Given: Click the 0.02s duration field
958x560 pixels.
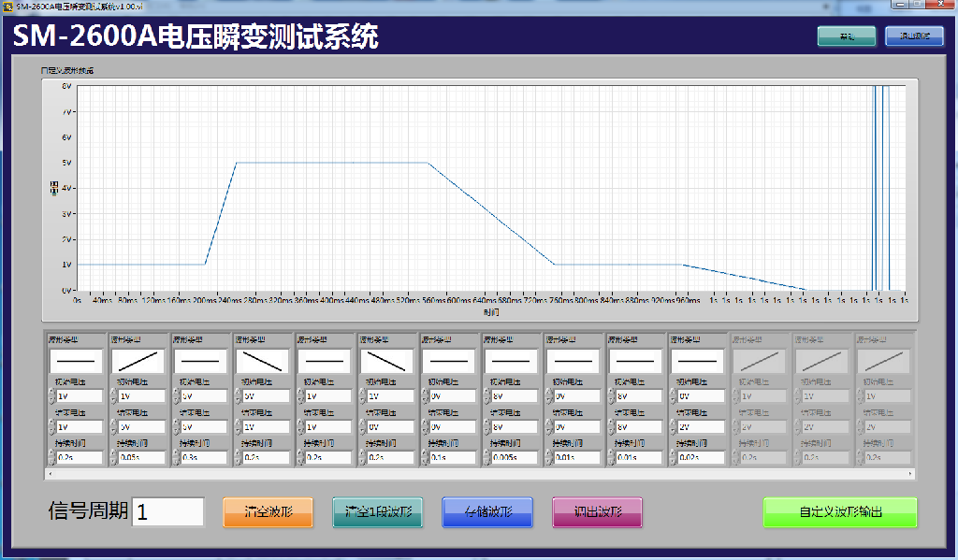Looking at the screenshot, I should pos(702,457).
